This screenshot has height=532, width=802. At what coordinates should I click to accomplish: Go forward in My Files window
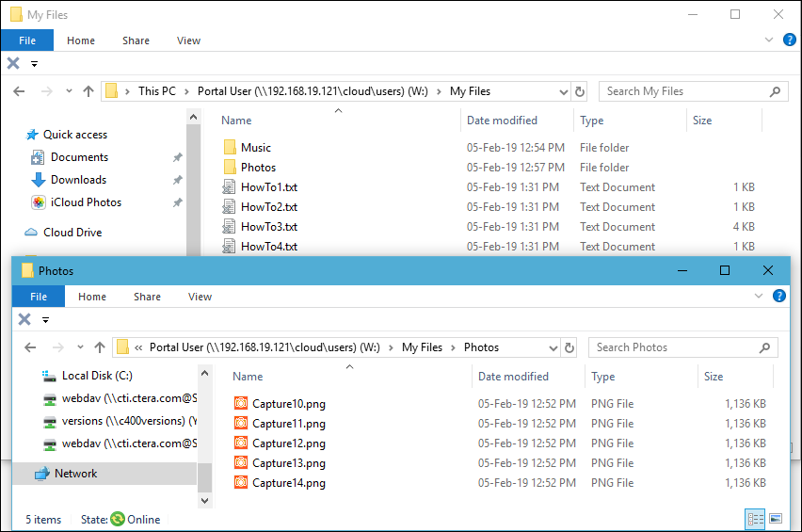click(46, 91)
